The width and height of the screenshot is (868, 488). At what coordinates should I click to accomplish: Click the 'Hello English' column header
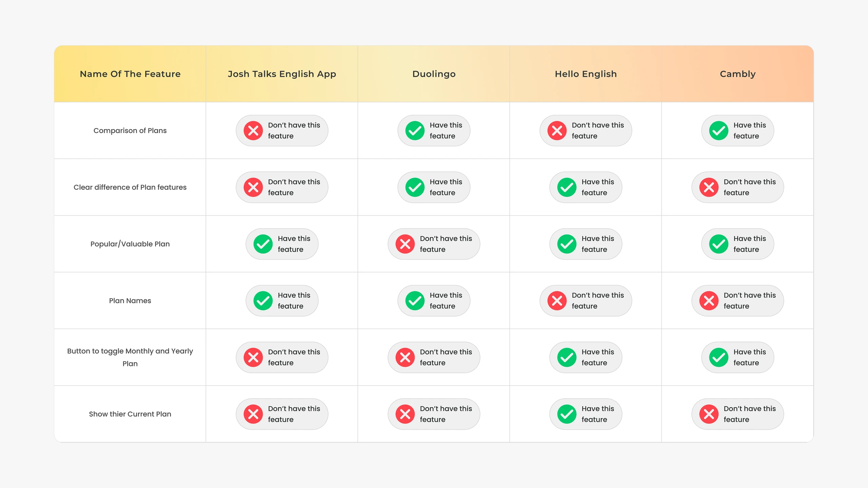pos(586,74)
